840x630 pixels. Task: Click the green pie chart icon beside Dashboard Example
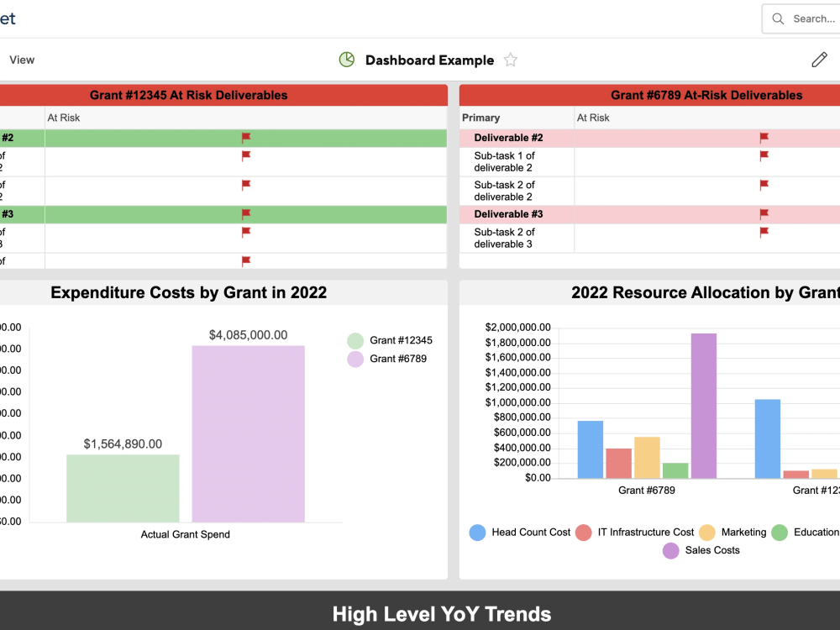pos(347,60)
